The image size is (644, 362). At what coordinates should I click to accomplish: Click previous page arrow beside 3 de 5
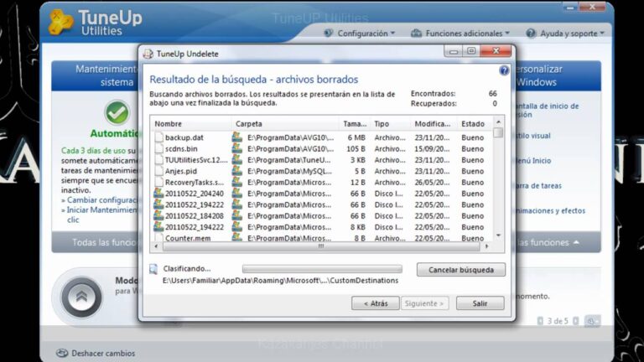540,321
